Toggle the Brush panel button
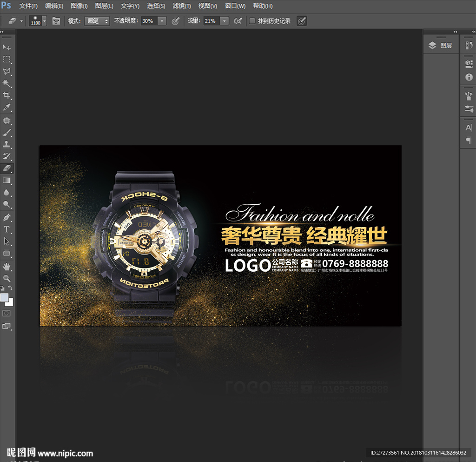The height and width of the screenshot is (462, 476). tap(56, 21)
